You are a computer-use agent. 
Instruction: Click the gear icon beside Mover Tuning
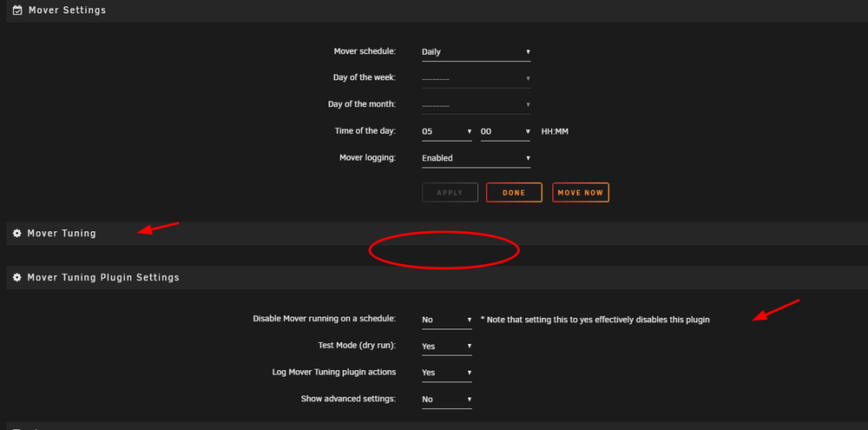pos(17,234)
